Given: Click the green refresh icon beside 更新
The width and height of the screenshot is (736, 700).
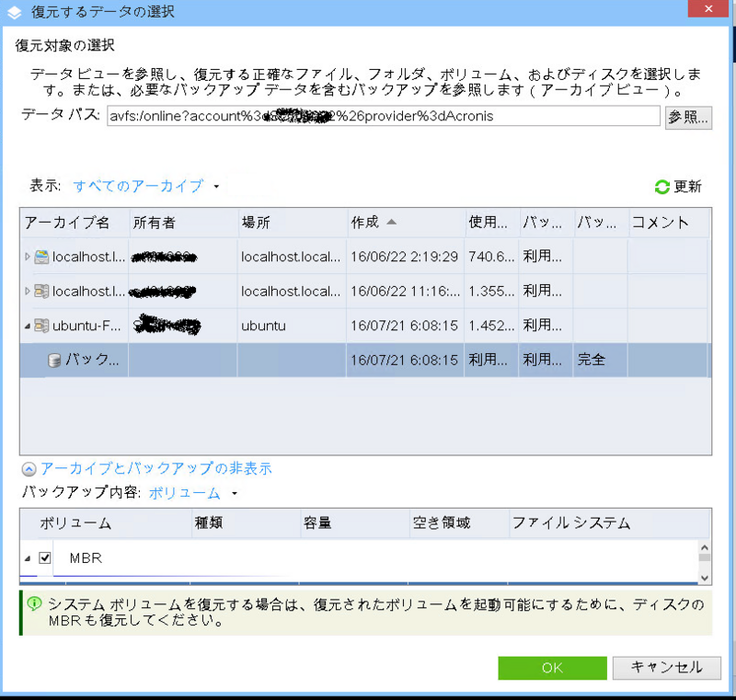Looking at the screenshot, I should pyautogui.click(x=661, y=187).
